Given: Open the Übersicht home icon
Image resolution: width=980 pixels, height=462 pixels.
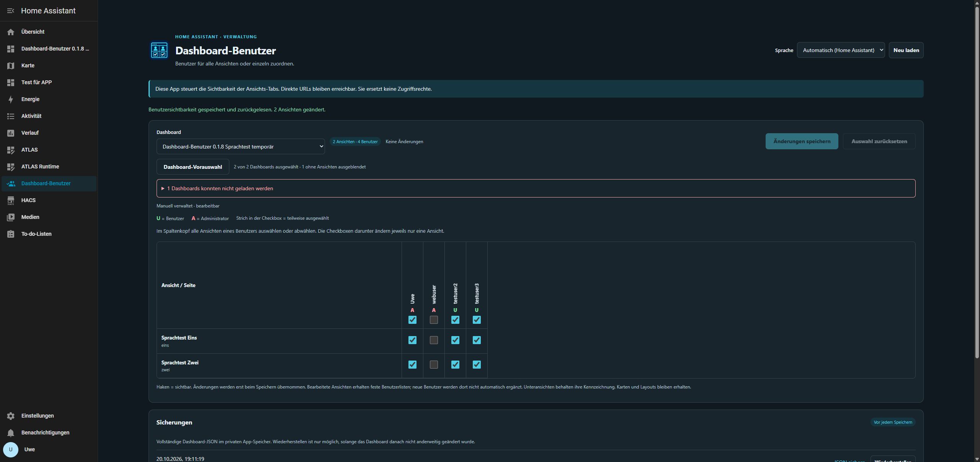Looking at the screenshot, I should (x=11, y=32).
